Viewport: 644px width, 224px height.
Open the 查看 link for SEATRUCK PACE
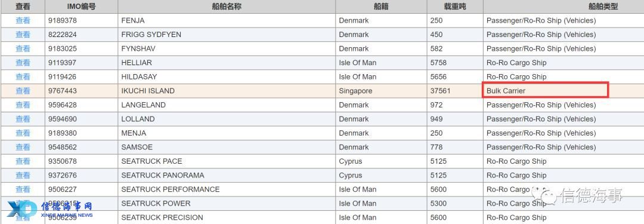(23, 161)
